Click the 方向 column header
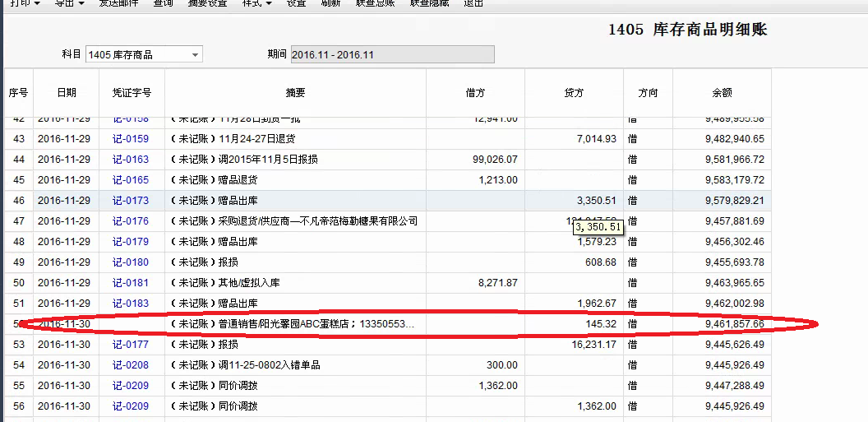The height and width of the screenshot is (422, 868). [649, 93]
